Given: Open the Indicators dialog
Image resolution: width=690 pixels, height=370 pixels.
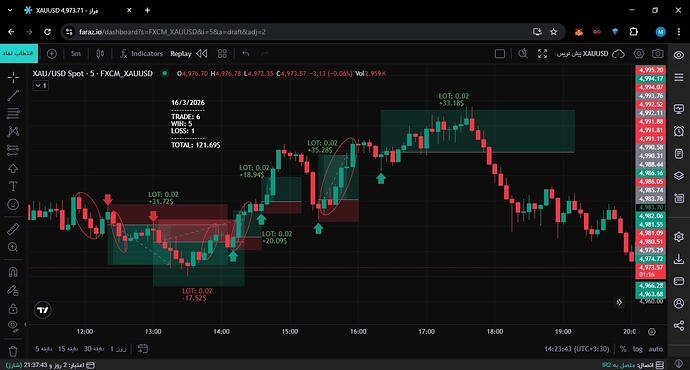Looking at the screenshot, I should pyautogui.click(x=141, y=54).
